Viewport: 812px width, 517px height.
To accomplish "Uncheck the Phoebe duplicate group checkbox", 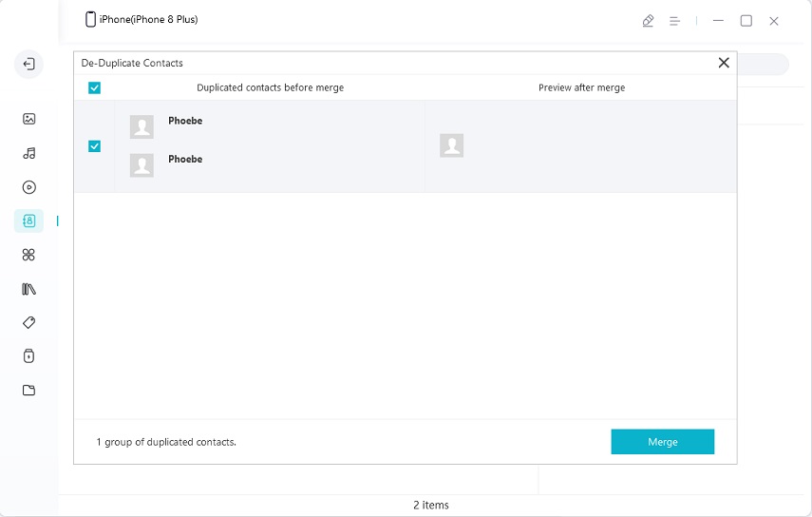I will [x=94, y=146].
